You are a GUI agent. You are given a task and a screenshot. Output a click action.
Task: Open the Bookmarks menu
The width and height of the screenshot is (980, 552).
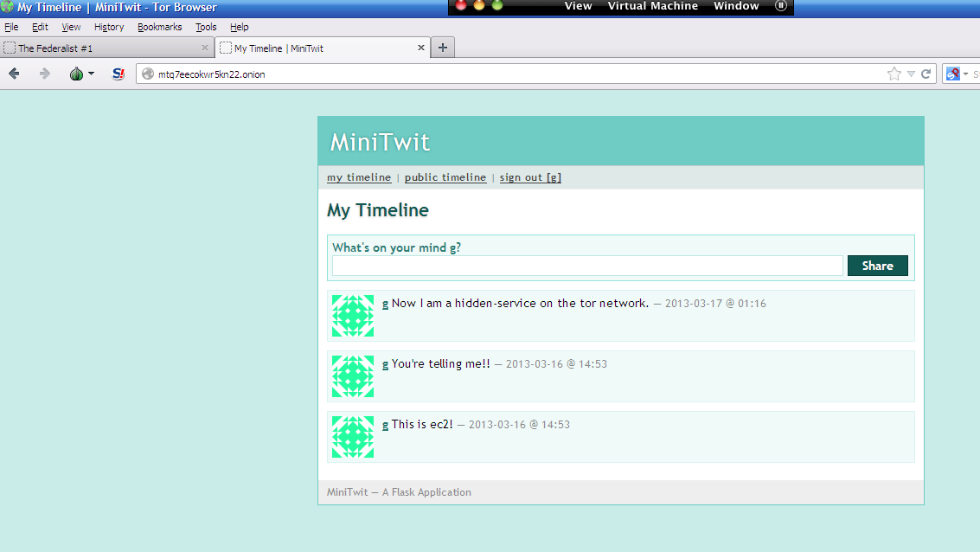[x=159, y=27]
